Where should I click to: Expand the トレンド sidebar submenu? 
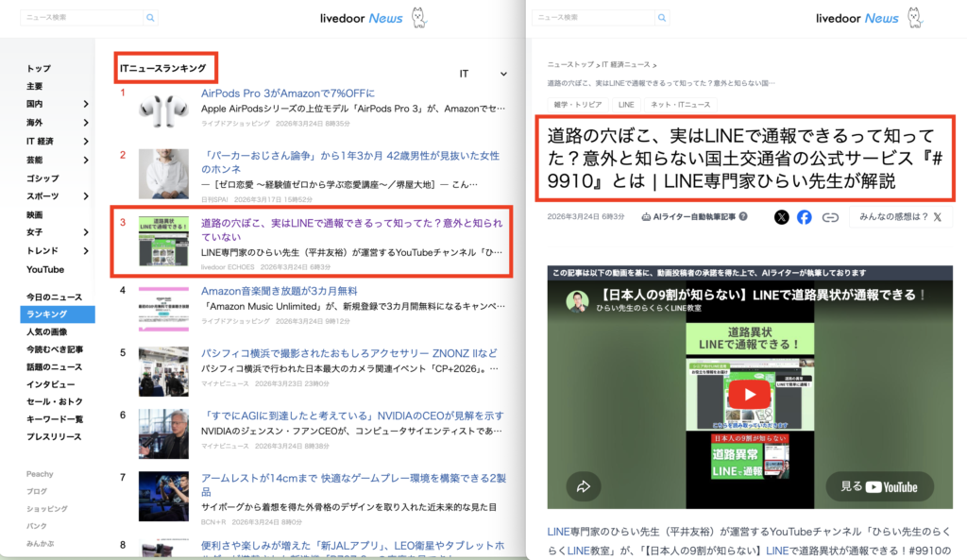(x=86, y=251)
